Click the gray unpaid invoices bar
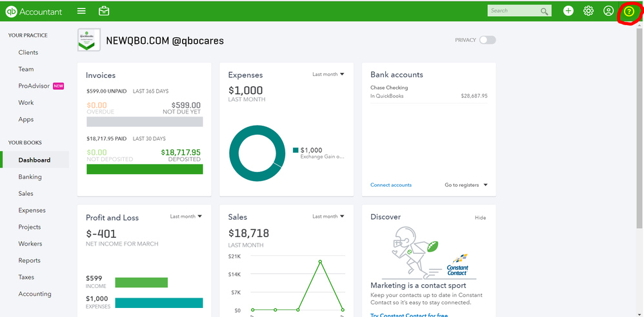Screen dimensions: 644x317 tap(145, 122)
